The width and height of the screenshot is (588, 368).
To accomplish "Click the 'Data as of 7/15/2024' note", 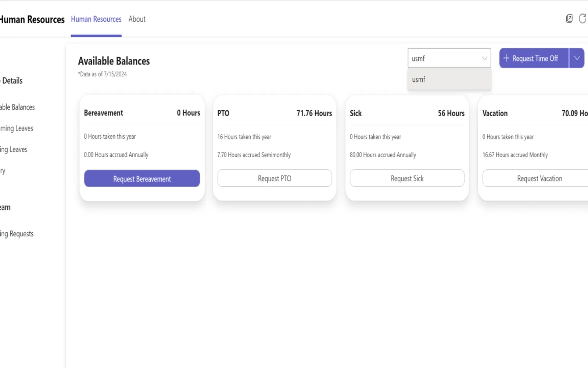I will point(102,74).
